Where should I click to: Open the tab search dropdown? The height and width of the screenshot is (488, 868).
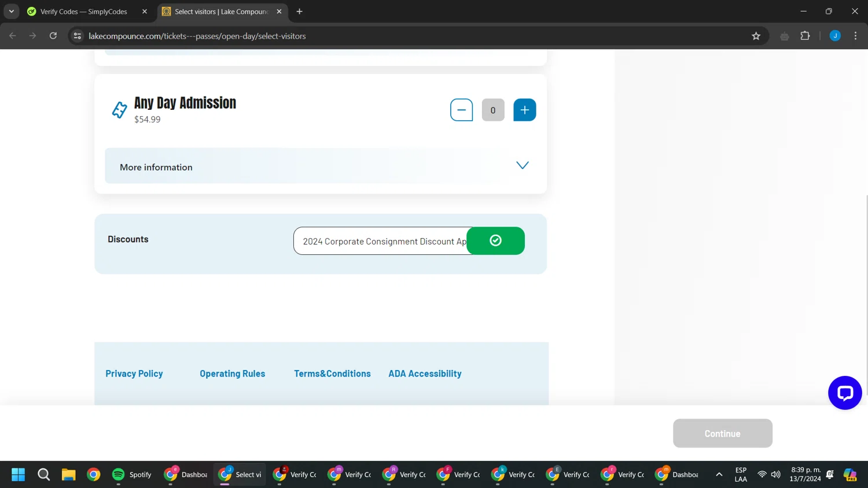[x=12, y=12]
